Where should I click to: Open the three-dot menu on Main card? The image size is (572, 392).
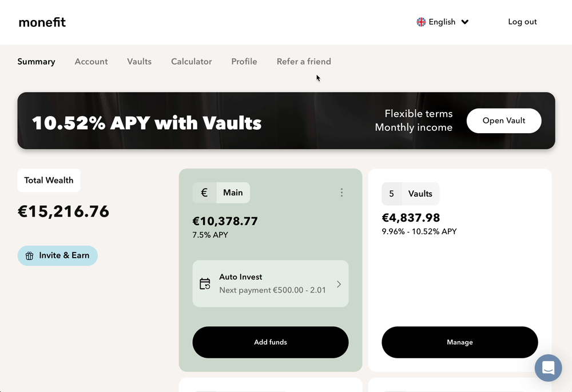pos(341,193)
